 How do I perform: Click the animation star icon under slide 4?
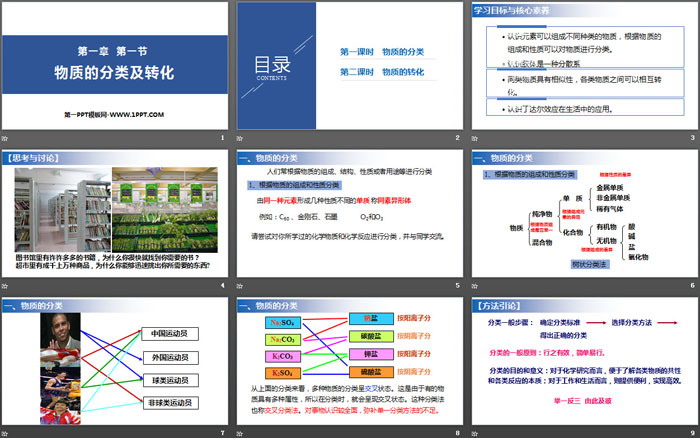click(5, 286)
